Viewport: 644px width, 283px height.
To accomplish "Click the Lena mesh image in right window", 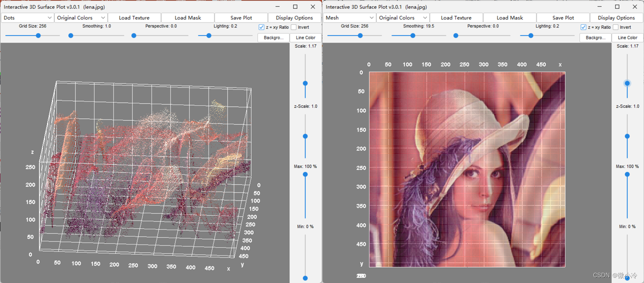I will click(467, 169).
